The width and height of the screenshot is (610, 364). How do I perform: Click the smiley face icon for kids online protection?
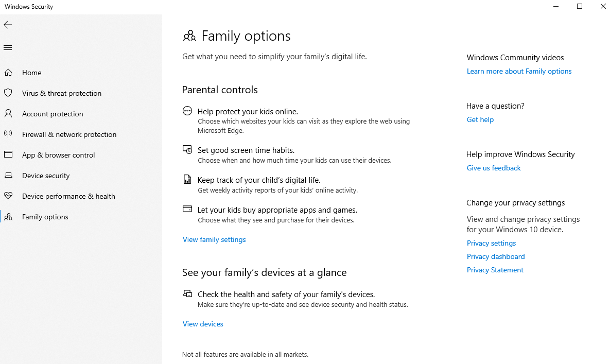[x=187, y=111]
